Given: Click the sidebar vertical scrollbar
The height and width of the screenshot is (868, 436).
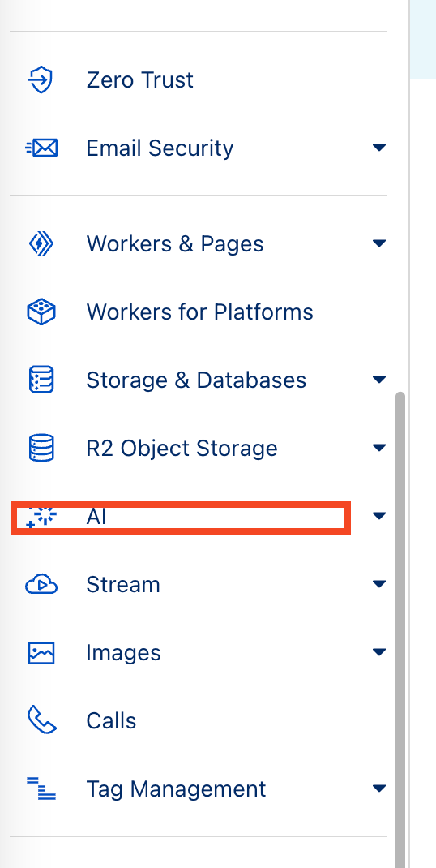Looking at the screenshot, I should [400, 630].
